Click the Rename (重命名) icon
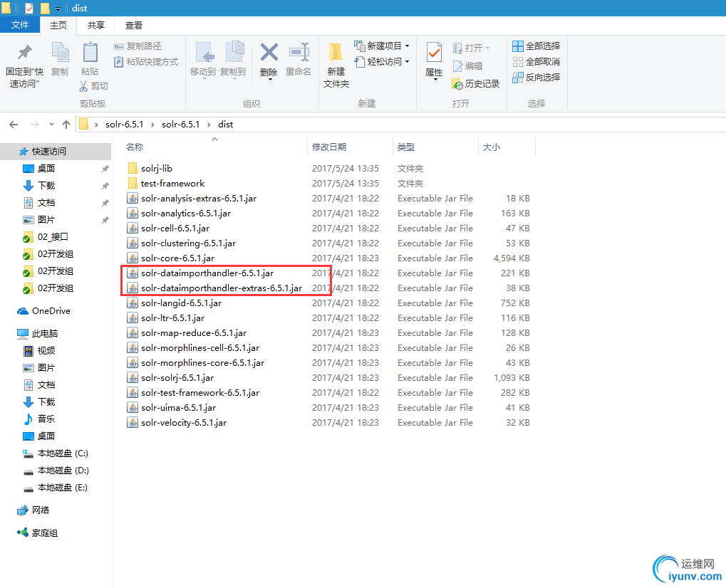Screen dimensions: 726x588 (299, 52)
